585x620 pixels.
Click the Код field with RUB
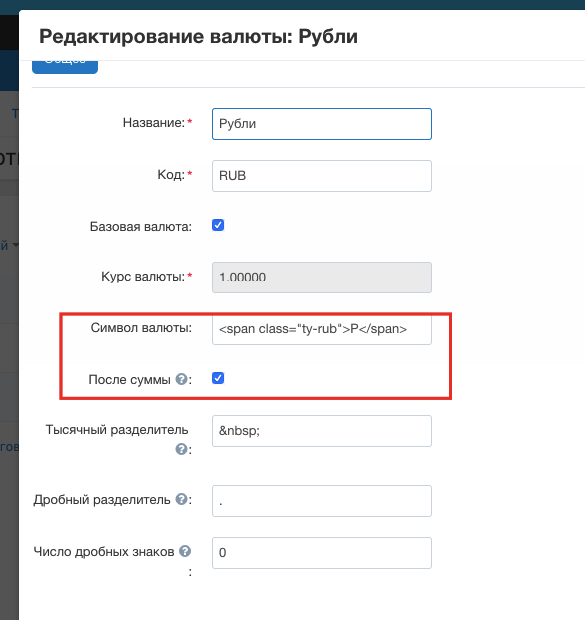(x=322, y=176)
